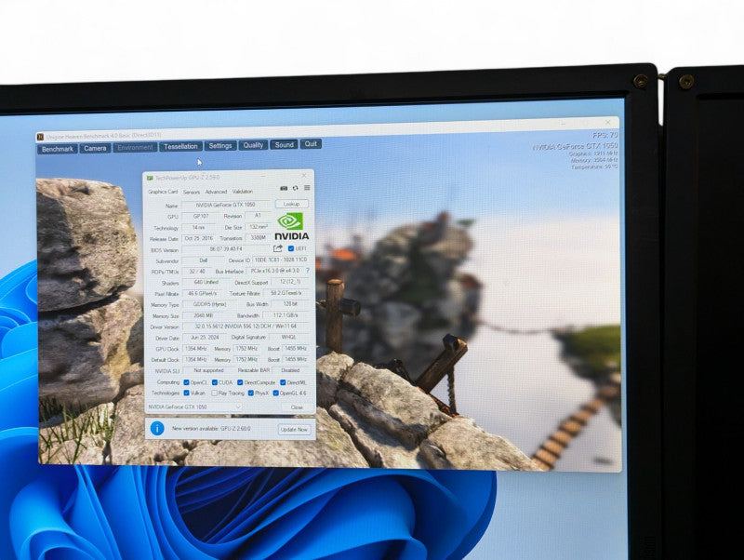Click the Release Date field Oct 25, 2016
This screenshot has width=744, height=560.
click(x=199, y=238)
